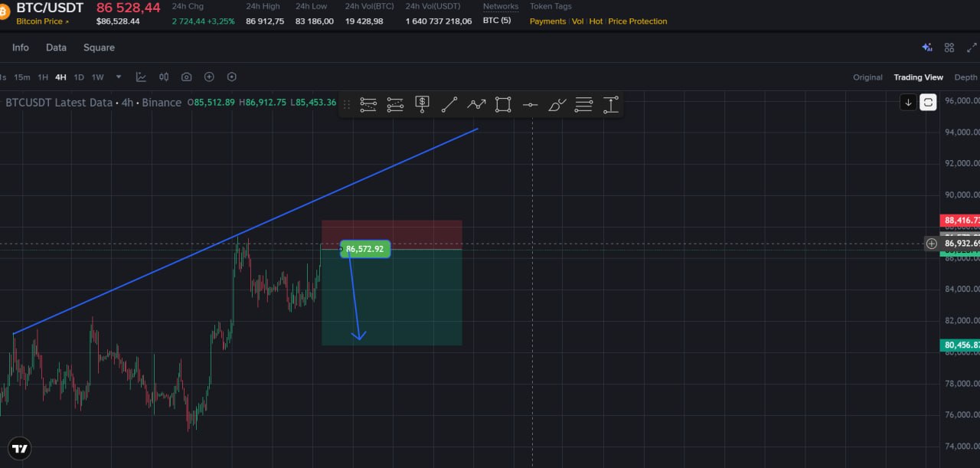
Task: Click the Vol token tag
Action: [577, 21]
